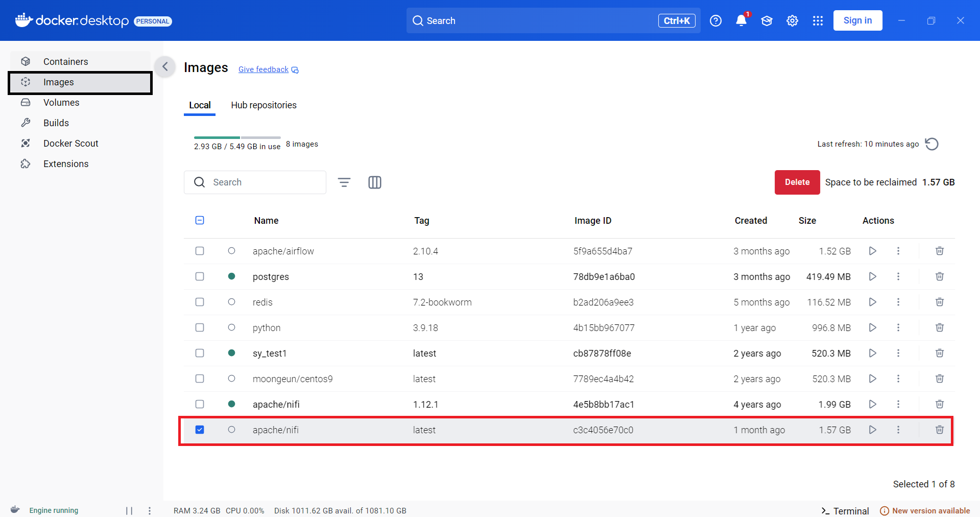Delete the moongeun/centos9 image via trash icon
980x517 pixels.
click(x=939, y=379)
